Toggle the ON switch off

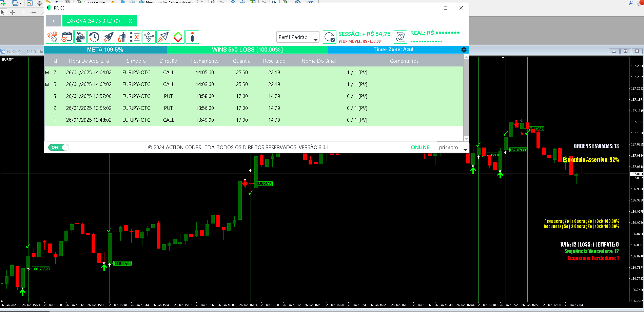[59, 147]
